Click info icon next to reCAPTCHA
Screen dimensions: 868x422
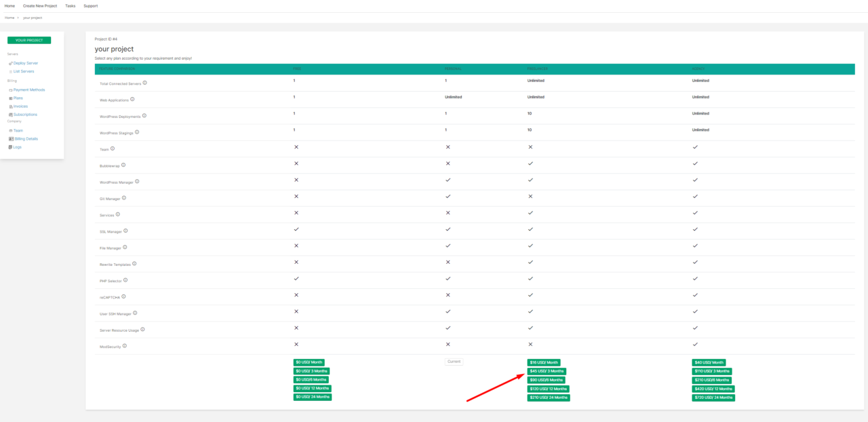tap(123, 296)
